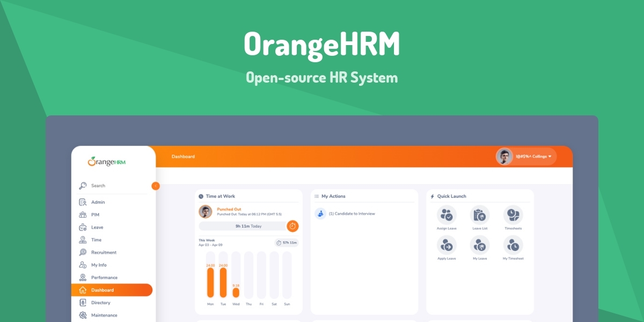Click the Monday bar in weekly chart

[x=210, y=282]
